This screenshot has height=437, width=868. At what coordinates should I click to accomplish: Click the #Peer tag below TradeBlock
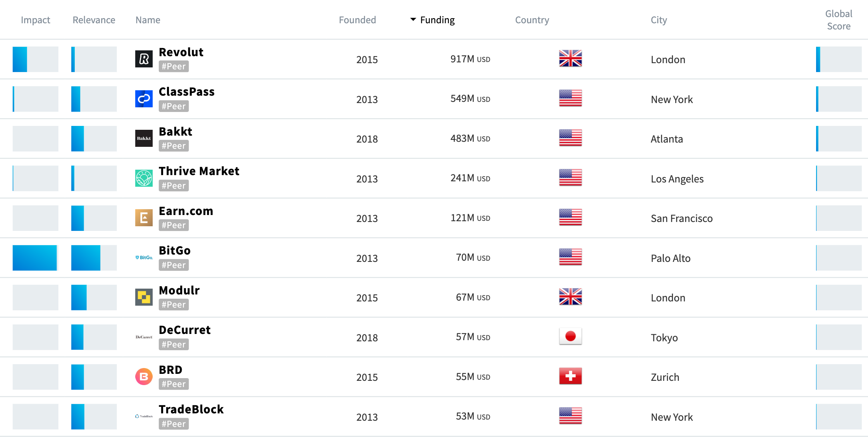(x=173, y=424)
